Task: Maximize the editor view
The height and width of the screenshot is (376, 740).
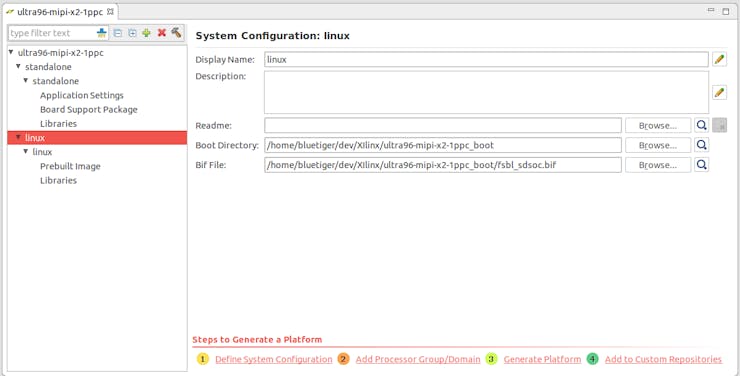Action: tap(726, 11)
